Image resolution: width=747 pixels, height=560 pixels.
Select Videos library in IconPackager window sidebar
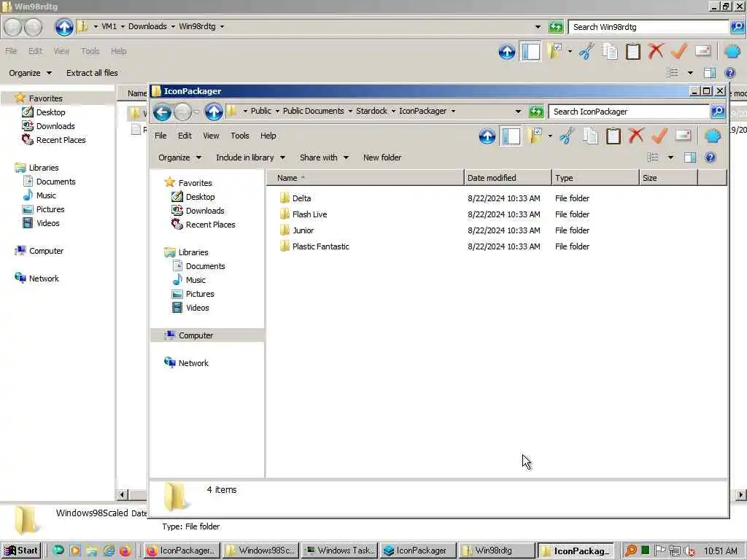click(x=197, y=308)
